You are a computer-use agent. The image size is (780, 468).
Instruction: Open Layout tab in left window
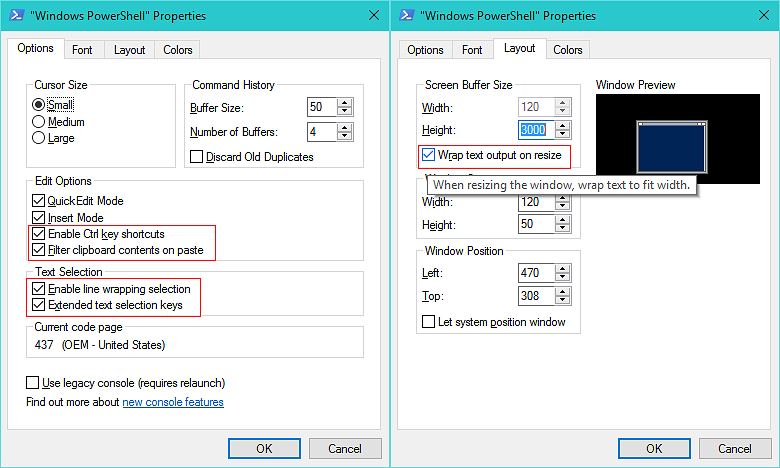129,50
